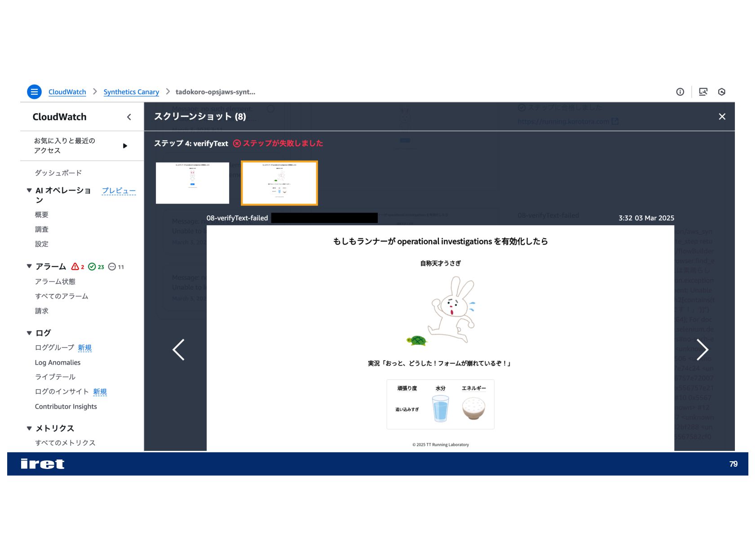Click the 3:32 03 Mar 2025 timestamp

646,218
